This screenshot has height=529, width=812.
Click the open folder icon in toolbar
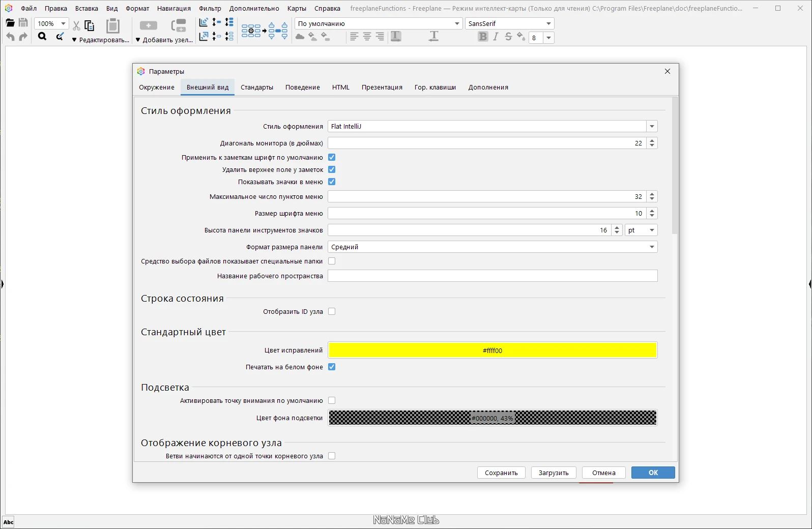coord(10,23)
